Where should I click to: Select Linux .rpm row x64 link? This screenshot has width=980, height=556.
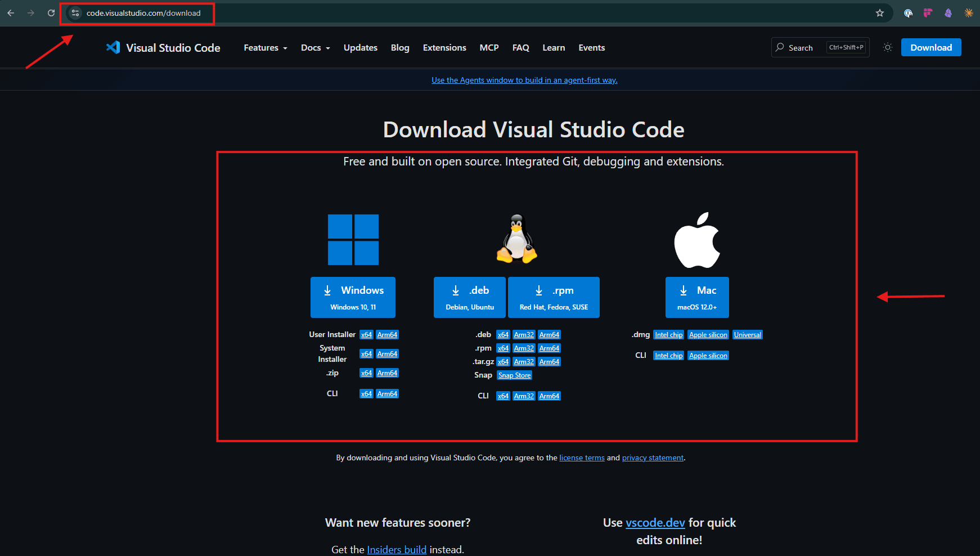pyautogui.click(x=503, y=348)
